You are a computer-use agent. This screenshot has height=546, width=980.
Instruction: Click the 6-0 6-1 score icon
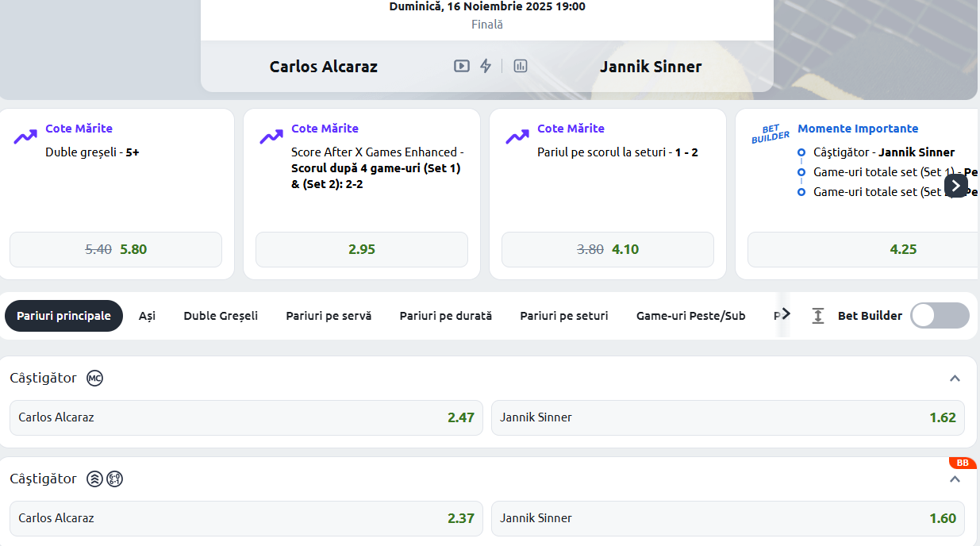tap(115, 479)
